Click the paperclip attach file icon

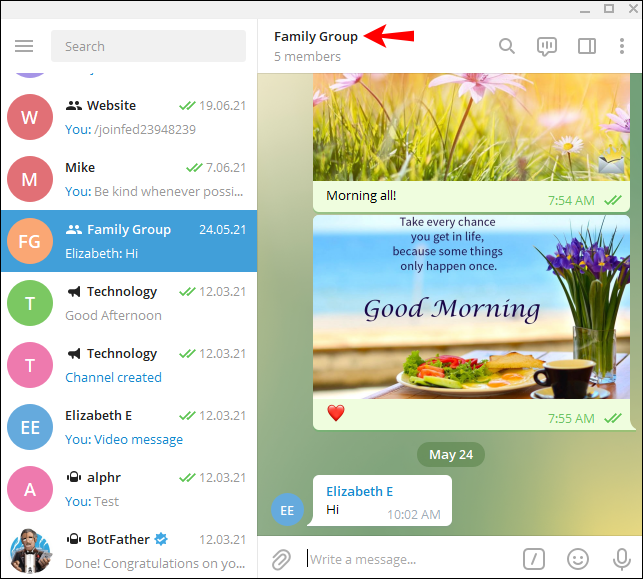coord(281,559)
